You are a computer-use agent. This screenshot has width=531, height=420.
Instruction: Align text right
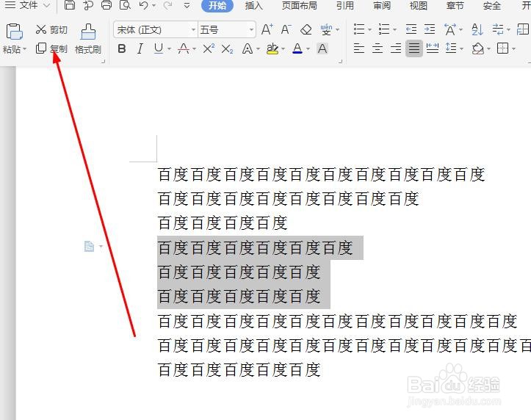pos(396,48)
